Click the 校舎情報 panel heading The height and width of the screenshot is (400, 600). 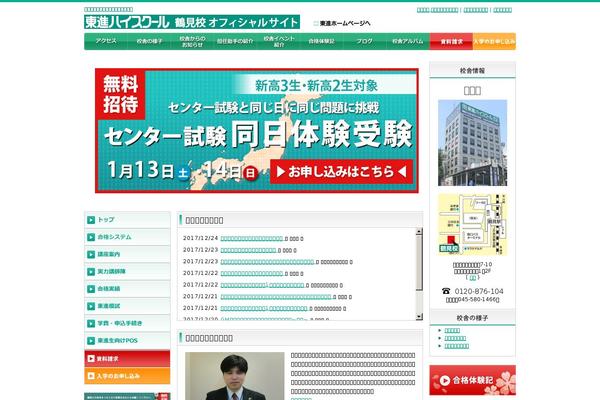click(473, 70)
